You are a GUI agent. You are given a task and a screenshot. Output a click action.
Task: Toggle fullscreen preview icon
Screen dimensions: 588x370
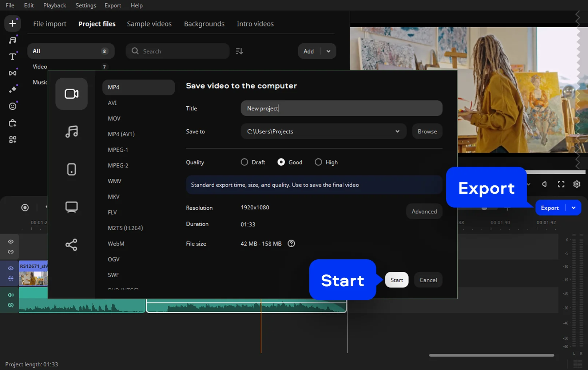(561, 184)
